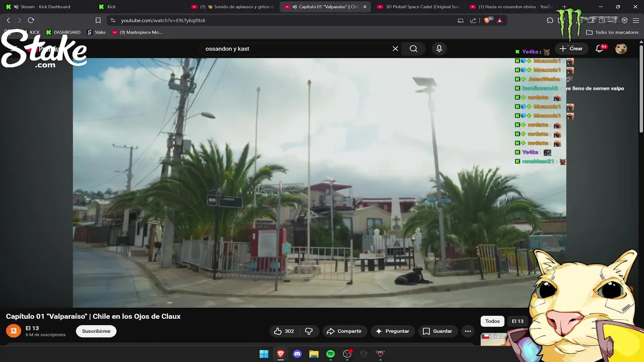Open the DASHBOARD bookmark
The height and width of the screenshot is (362, 644).
63,32
